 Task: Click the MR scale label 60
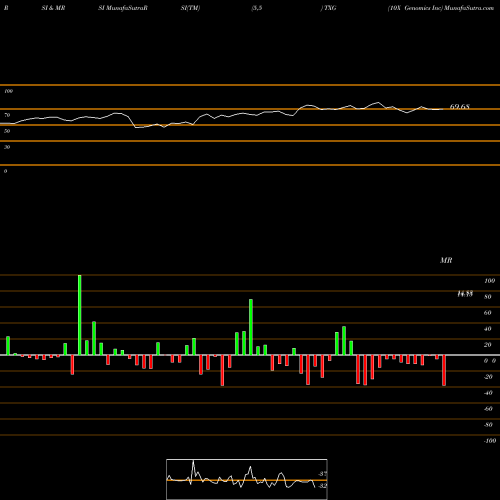pyautogui.click(x=488, y=313)
